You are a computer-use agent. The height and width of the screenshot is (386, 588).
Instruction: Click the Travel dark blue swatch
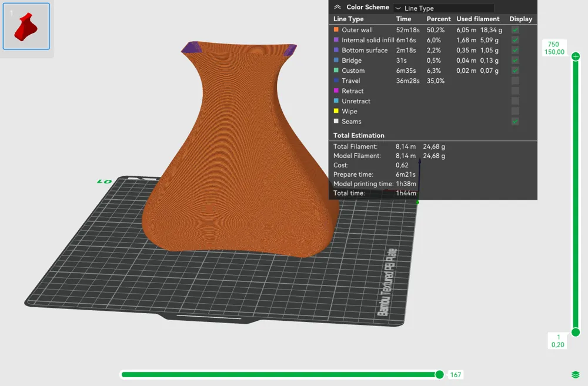(336, 80)
